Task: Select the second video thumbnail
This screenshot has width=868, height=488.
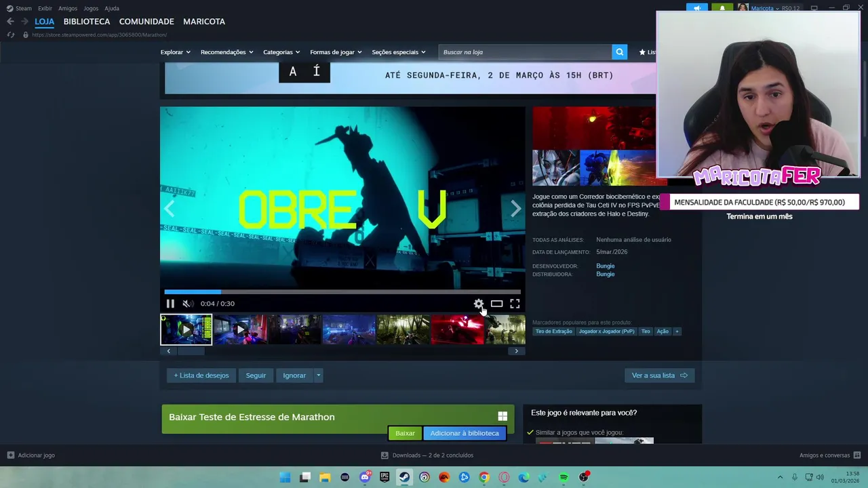Action: [240, 329]
